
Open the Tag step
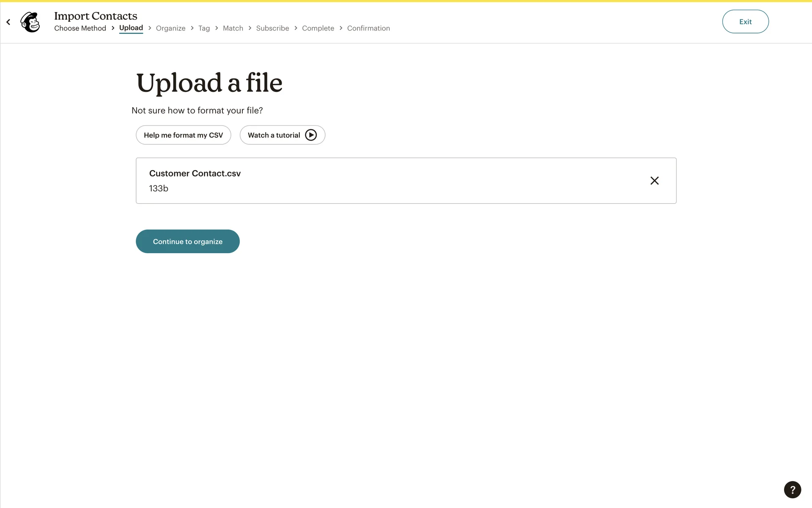pyautogui.click(x=204, y=28)
